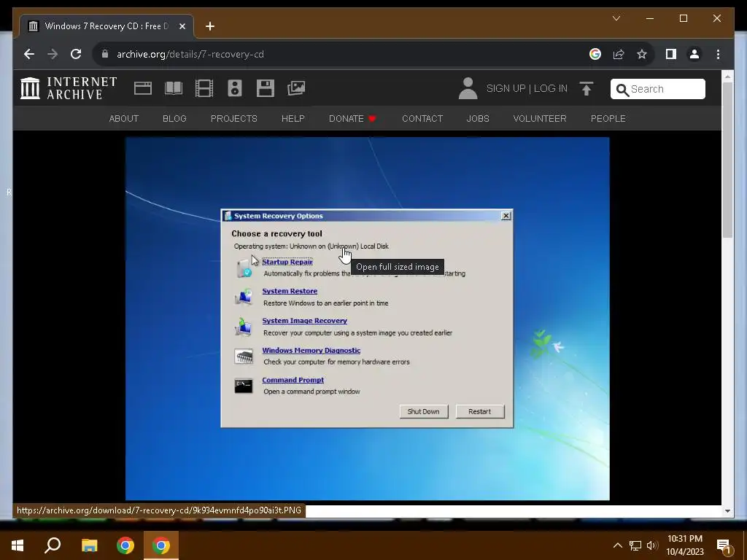Click LOG IN link
747x560 pixels.
[550, 88]
